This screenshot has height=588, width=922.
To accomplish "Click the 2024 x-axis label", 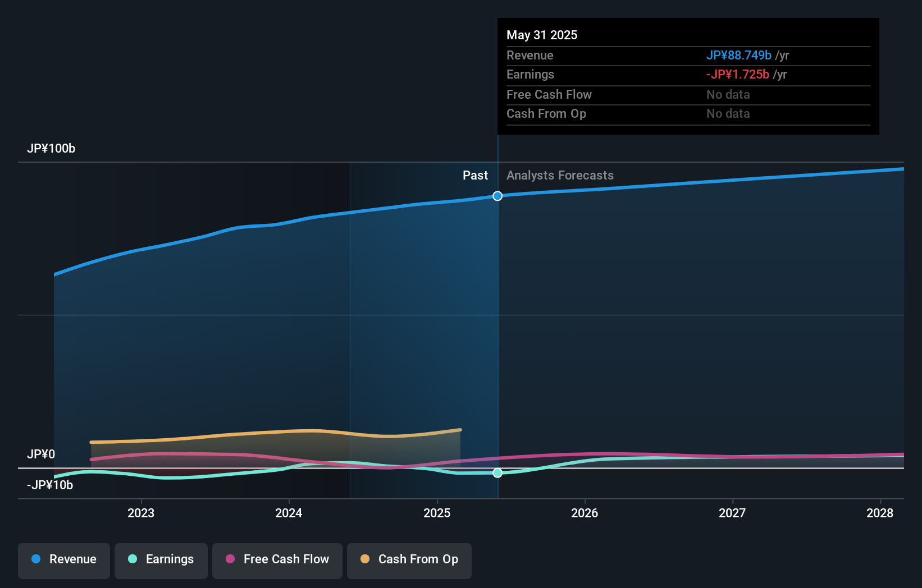I will [289, 513].
